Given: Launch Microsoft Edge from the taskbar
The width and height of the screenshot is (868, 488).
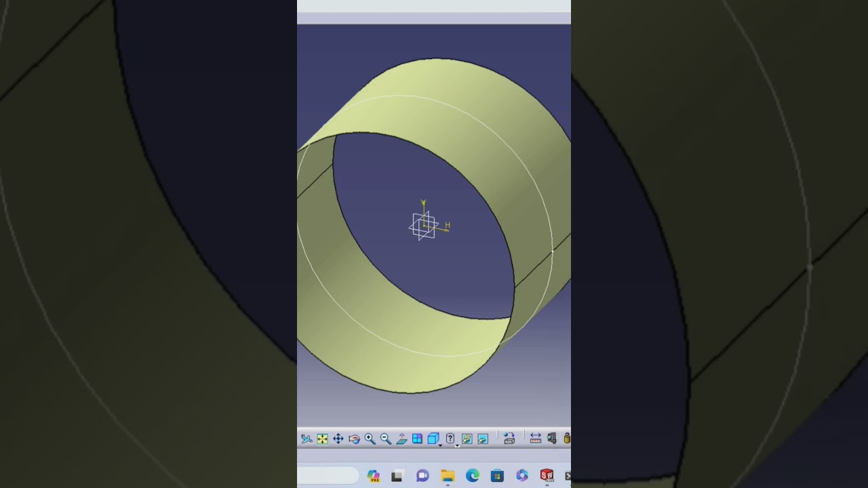Looking at the screenshot, I should coord(473,476).
